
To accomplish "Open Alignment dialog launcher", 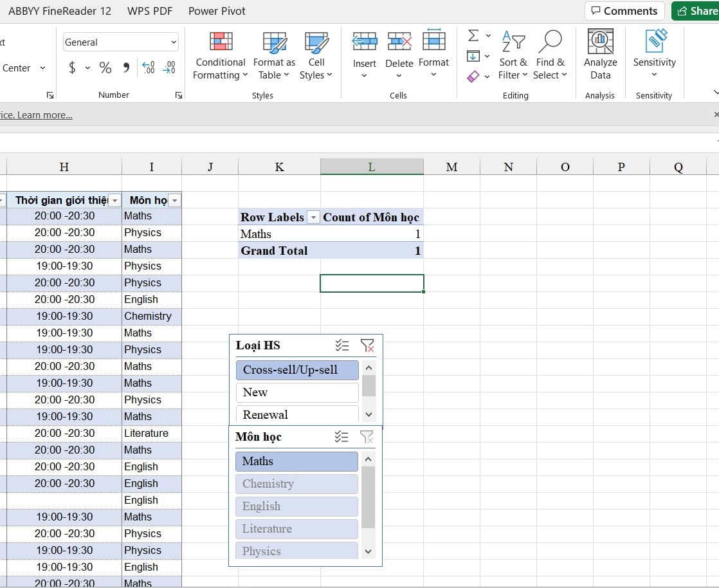I will [50, 95].
